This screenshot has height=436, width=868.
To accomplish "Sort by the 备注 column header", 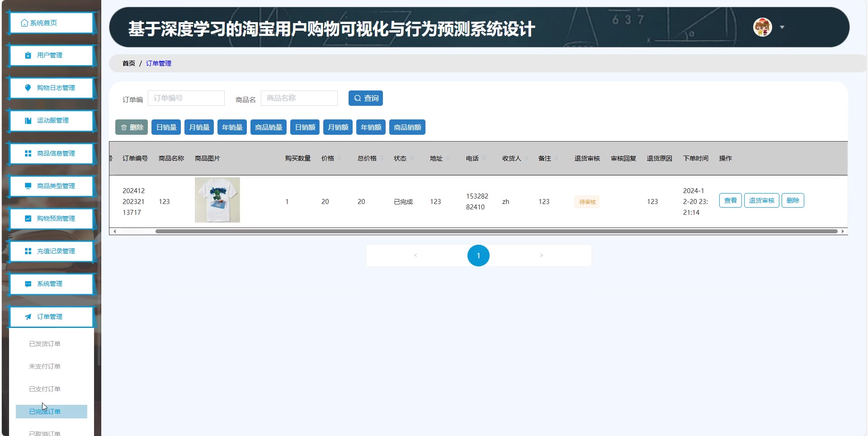I will 545,158.
